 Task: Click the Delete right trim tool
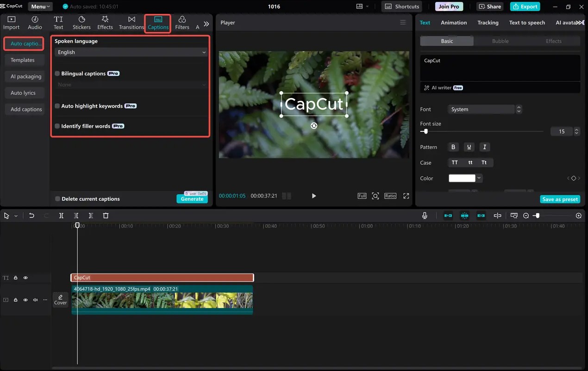pos(91,216)
